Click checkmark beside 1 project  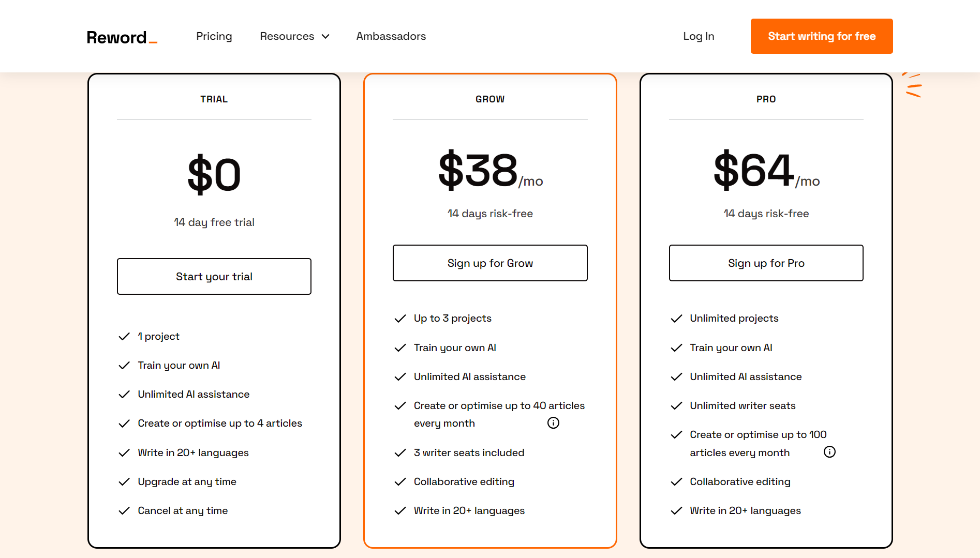(124, 337)
